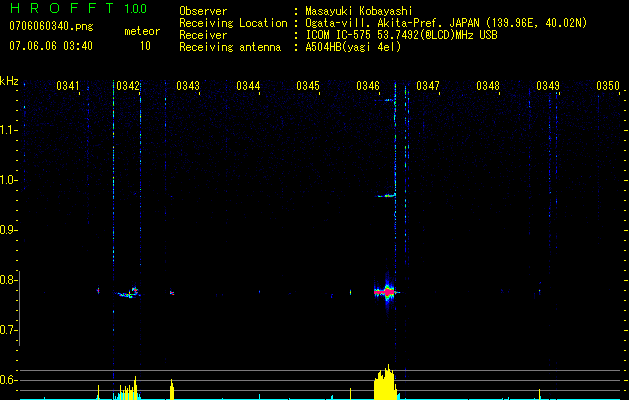The width and height of the screenshot is (629, 400).
Task: Click the curled meteor echo trace near 0342
Action: [128, 292]
